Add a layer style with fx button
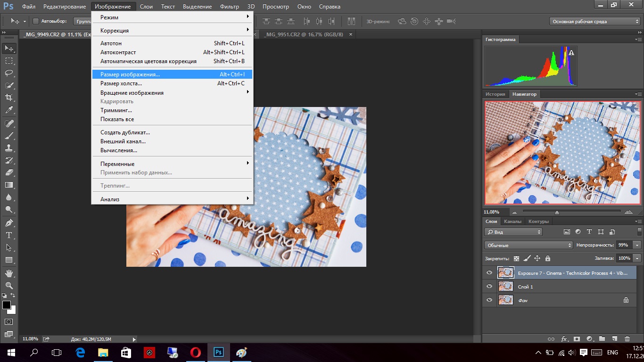Image resolution: width=644 pixels, height=362 pixels. click(564, 339)
